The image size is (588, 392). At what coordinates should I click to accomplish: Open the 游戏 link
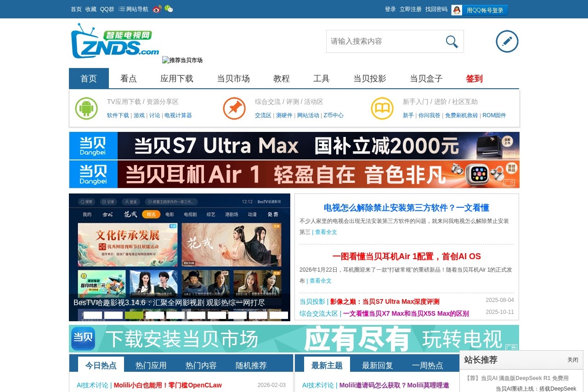(x=139, y=115)
